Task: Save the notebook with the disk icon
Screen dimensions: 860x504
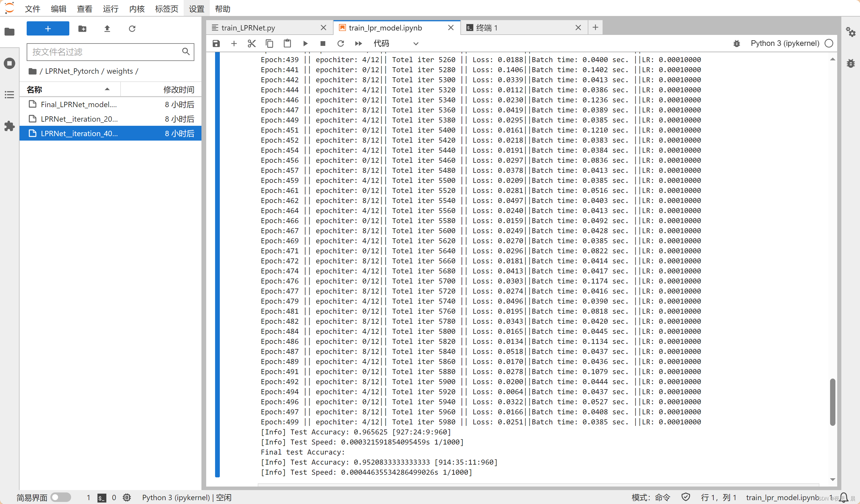Action: coord(216,44)
